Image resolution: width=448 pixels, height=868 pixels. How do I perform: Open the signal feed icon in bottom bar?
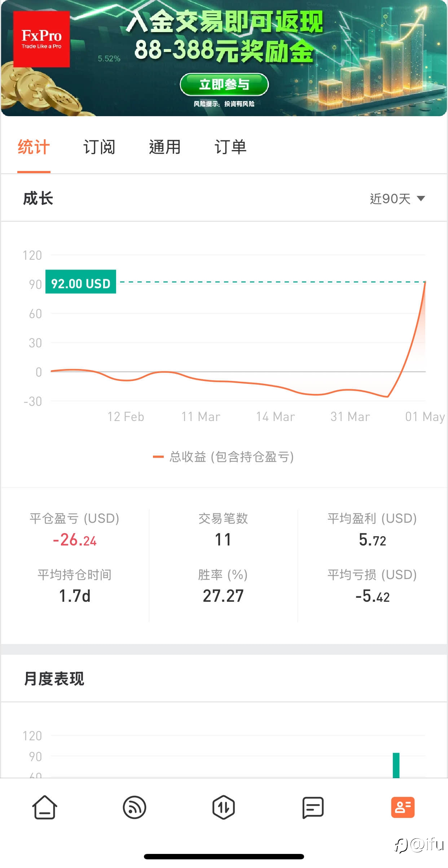135,807
